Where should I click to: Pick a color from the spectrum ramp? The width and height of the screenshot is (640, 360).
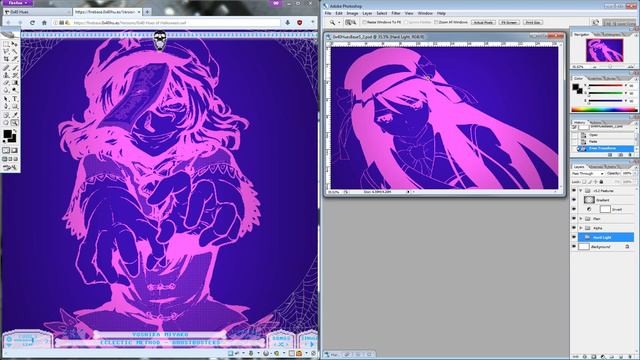(x=604, y=109)
